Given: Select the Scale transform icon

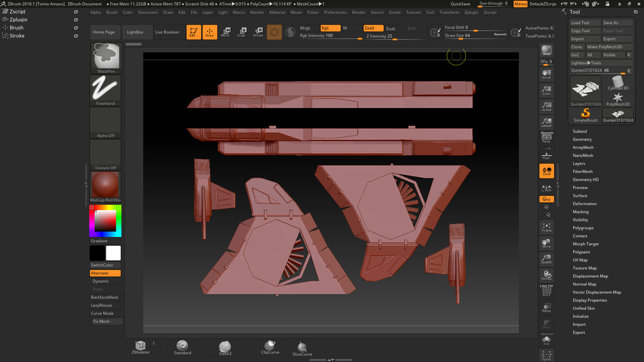Looking at the screenshot, I should coord(241,32).
